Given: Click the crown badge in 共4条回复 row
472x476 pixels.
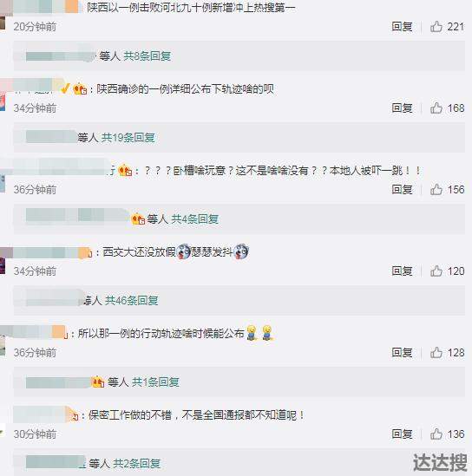Looking at the screenshot, I should click(138, 218).
